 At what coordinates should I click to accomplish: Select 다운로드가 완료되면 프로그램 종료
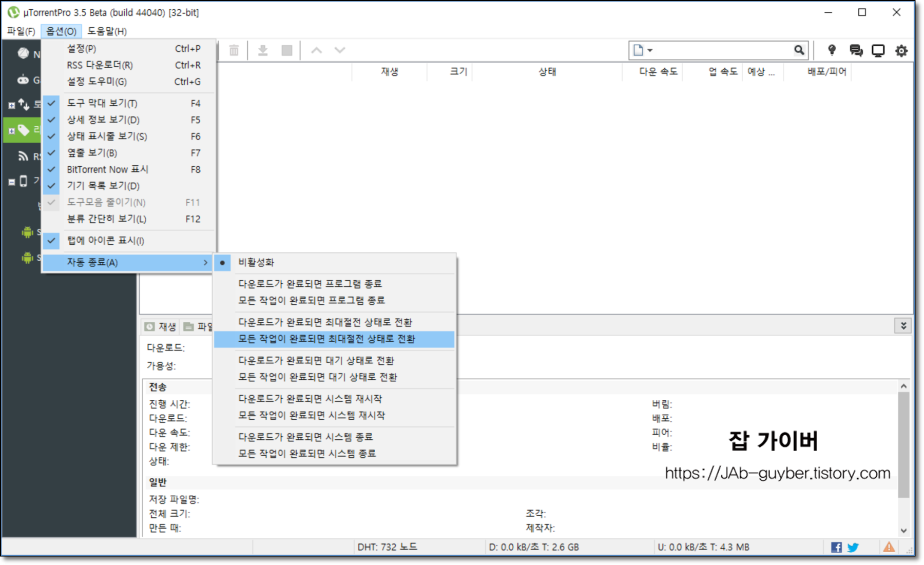click(335, 283)
